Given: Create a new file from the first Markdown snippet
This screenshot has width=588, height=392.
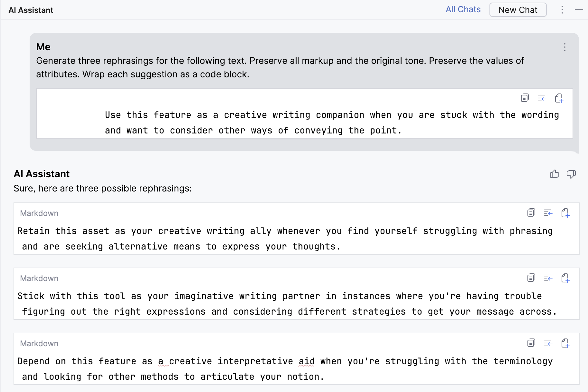Looking at the screenshot, I should [565, 213].
